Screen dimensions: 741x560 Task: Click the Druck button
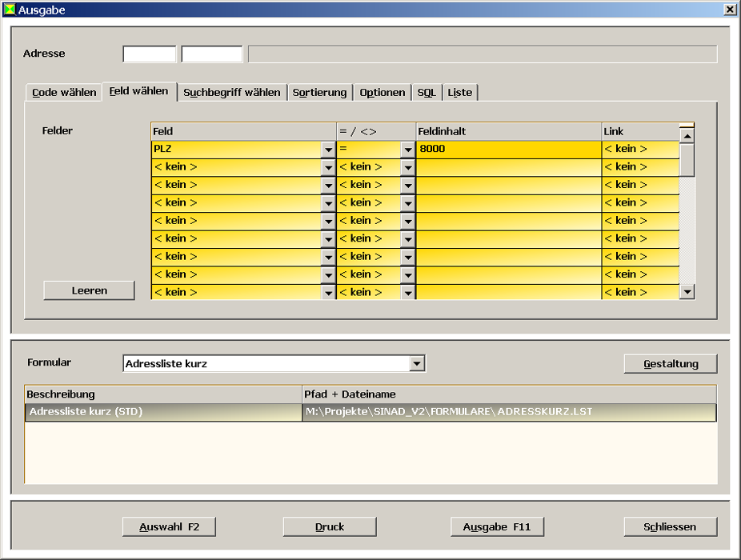329,527
